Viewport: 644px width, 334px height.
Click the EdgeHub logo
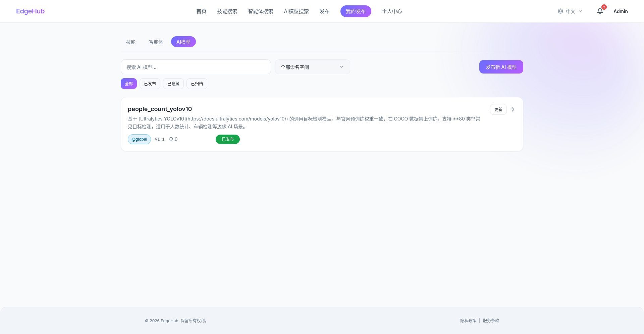click(30, 11)
